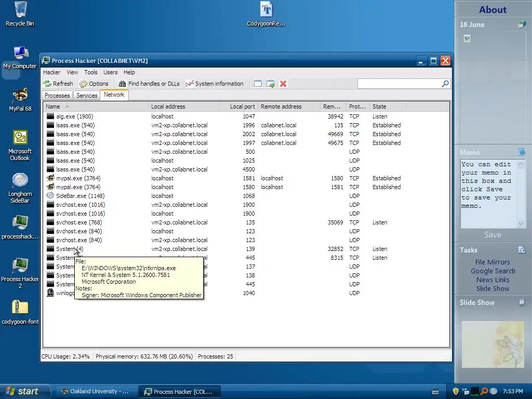Sort by the Name column header

[96, 107]
